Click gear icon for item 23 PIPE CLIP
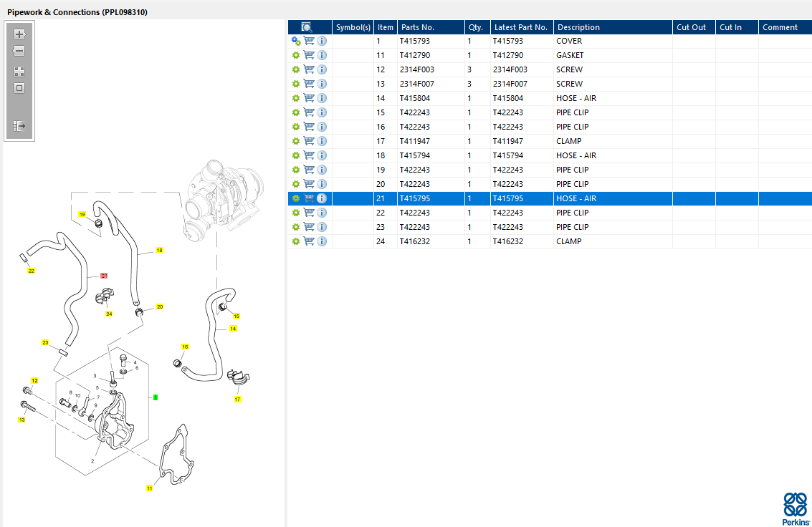 coord(296,227)
